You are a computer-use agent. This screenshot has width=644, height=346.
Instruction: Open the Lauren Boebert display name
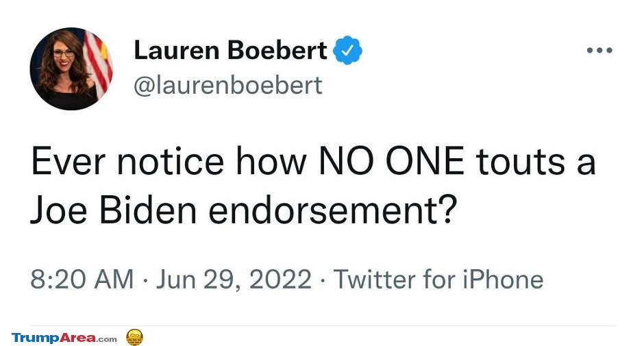tap(230, 51)
